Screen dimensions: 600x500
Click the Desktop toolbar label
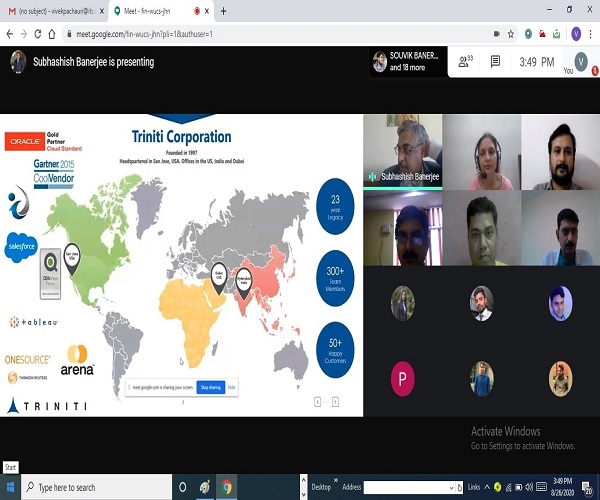(x=321, y=487)
